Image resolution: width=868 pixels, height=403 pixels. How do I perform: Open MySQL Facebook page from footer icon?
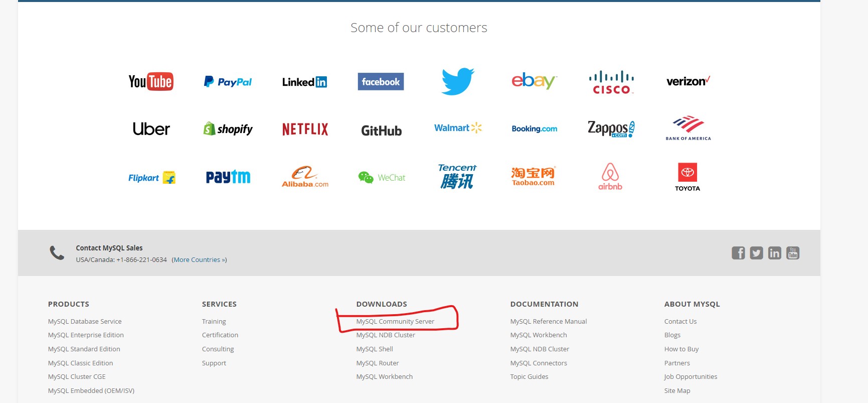738,253
